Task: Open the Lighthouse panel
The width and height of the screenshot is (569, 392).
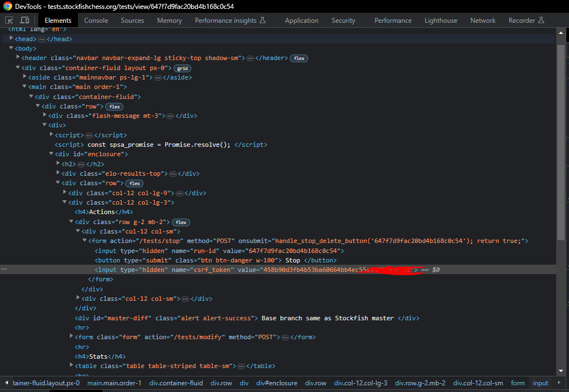Action: [x=440, y=20]
